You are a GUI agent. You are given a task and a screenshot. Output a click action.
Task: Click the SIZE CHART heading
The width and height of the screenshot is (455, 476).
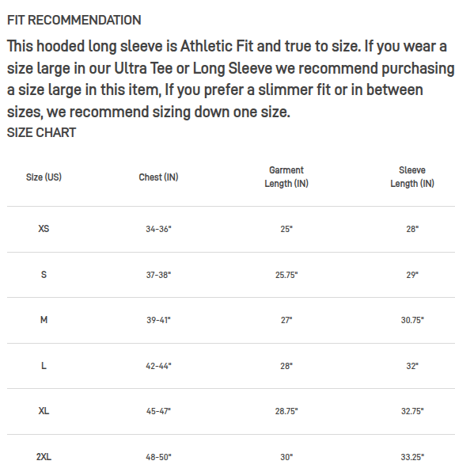click(42, 132)
